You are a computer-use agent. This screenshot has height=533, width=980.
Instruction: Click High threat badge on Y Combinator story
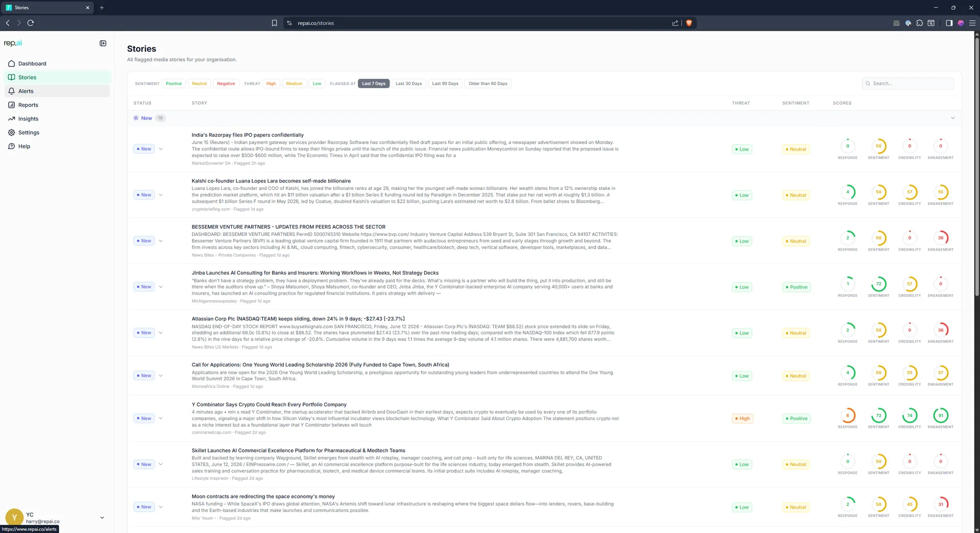point(742,419)
